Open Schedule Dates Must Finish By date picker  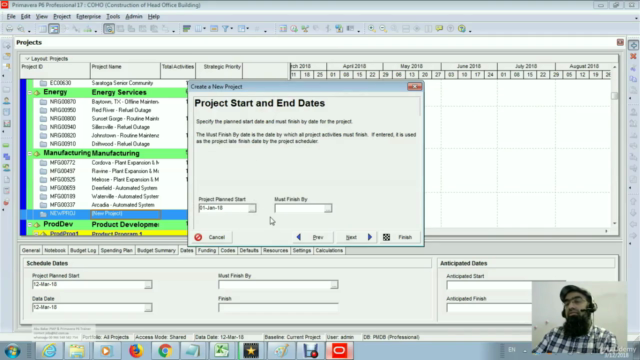(x=334, y=284)
